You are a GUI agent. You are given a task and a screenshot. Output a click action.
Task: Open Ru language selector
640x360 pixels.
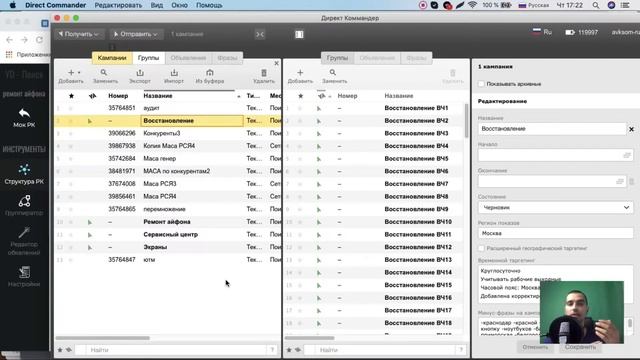pyautogui.click(x=542, y=32)
